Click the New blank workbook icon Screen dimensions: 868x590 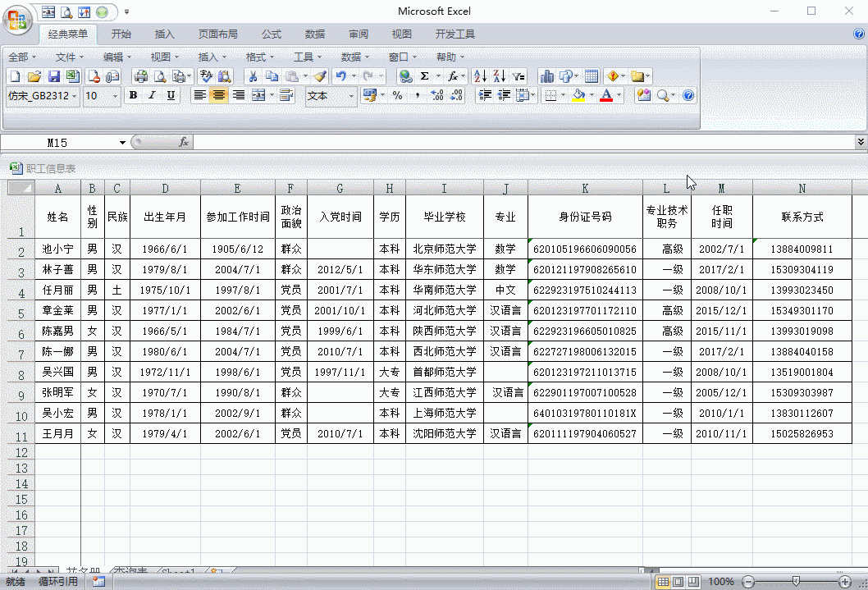tap(15, 76)
